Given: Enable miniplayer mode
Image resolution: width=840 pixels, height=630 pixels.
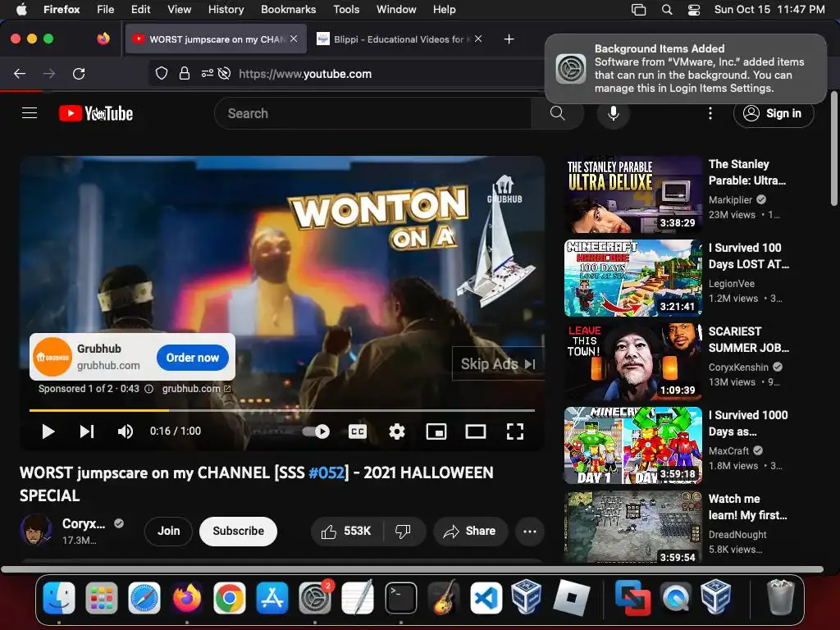Looking at the screenshot, I should click(x=436, y=431).
